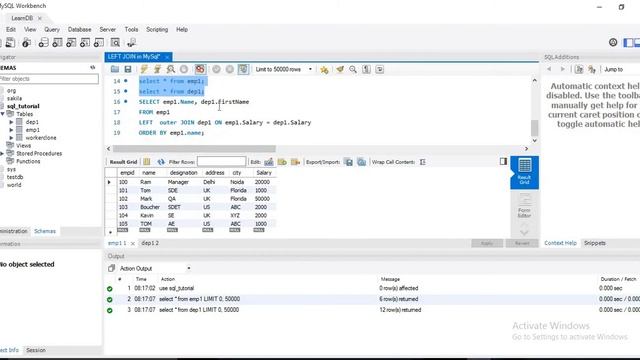Viewport: 640px width, 360px height.
Task: Click the editor vertical scrollbar thumb
Action: pos(534,128)
